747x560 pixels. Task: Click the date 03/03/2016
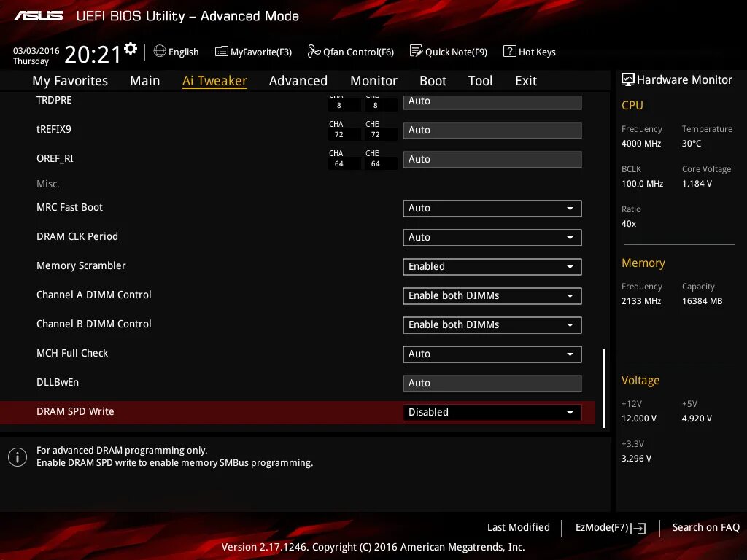36,51
